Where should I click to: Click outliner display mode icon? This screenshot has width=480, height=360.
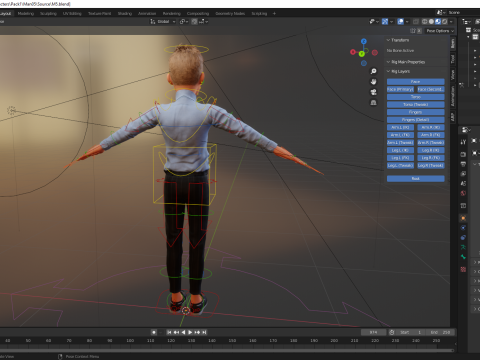click(x=467, y=21)
